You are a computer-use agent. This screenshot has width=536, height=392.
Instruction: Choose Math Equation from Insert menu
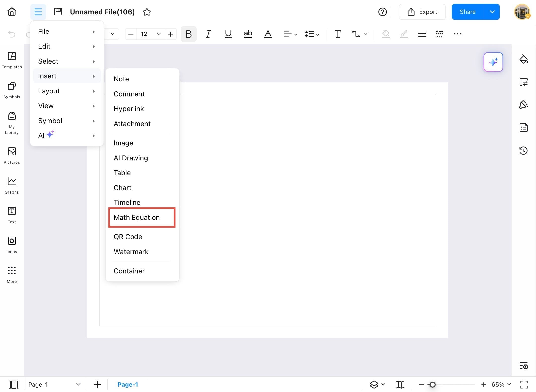click(137, 217)
